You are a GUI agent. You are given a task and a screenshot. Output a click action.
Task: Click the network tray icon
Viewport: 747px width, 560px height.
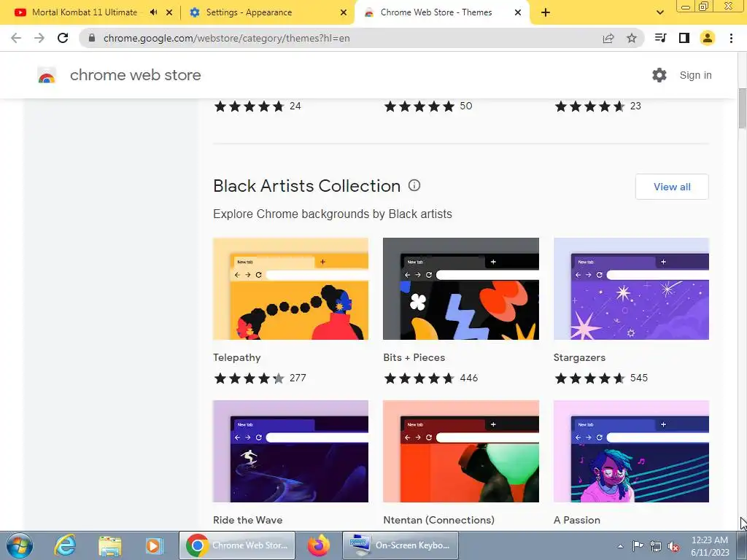[656, 546]
